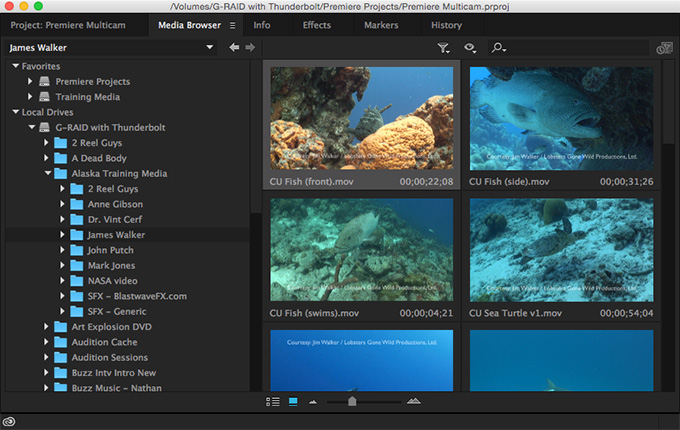This screenshot has width=680, height=430.
Task: Switch to list view
Action: pyautogui.click(x=273, y=402)
